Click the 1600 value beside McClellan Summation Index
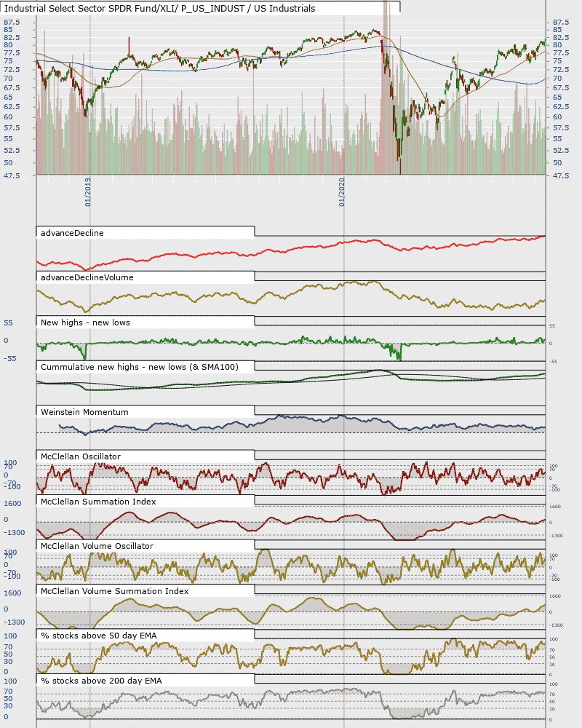582x728 pixels. pyautogui.click(x=12, y=504)
